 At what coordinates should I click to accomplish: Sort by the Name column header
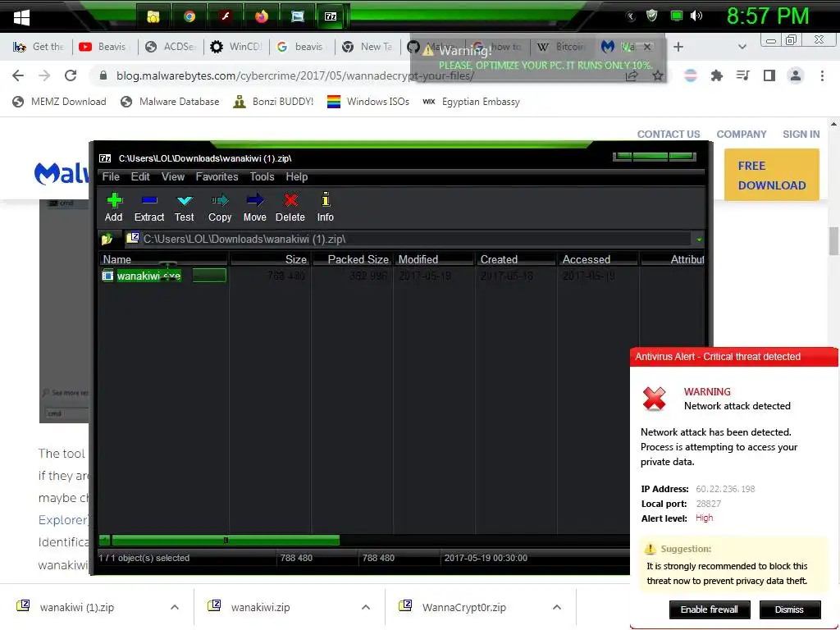164,259
